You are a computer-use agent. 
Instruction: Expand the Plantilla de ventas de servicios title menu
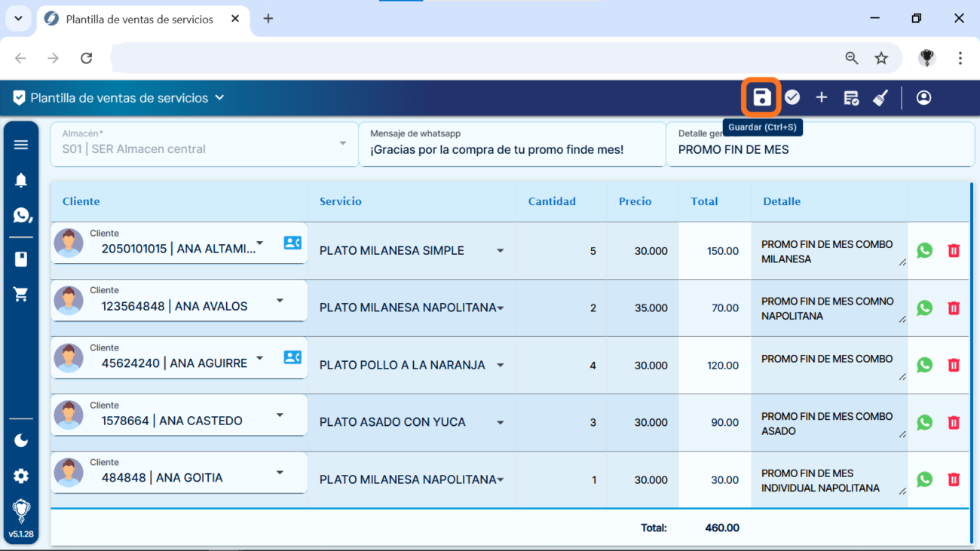[219, 98]
